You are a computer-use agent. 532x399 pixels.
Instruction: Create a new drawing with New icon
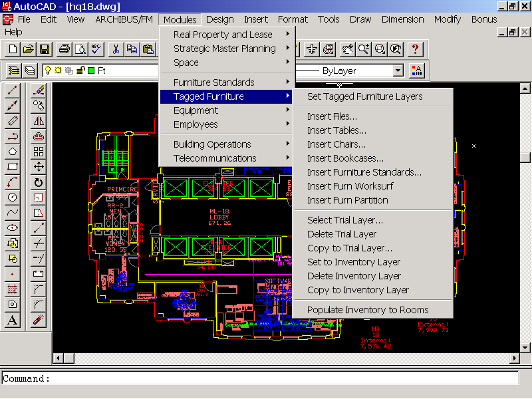[x=13, y=49]
